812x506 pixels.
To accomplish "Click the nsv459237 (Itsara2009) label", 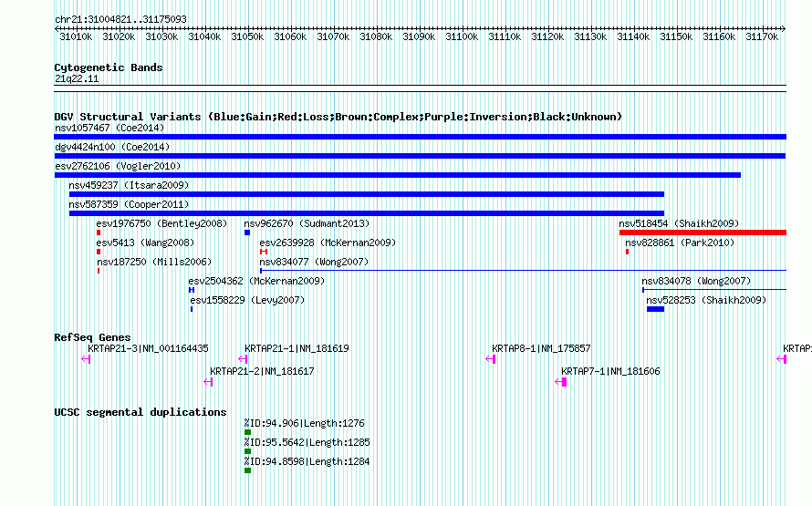I will (x=129, y=185).
